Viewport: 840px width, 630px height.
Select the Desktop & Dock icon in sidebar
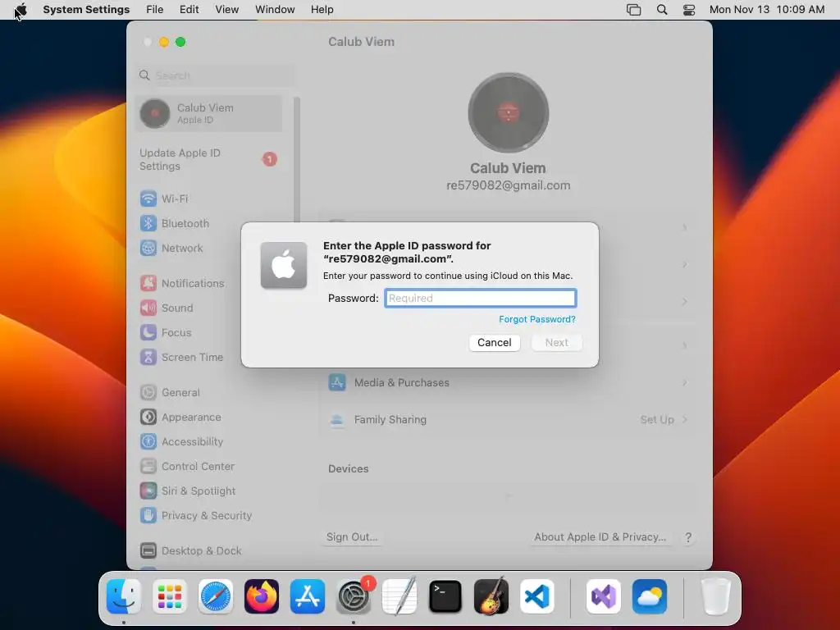[148, 550]
